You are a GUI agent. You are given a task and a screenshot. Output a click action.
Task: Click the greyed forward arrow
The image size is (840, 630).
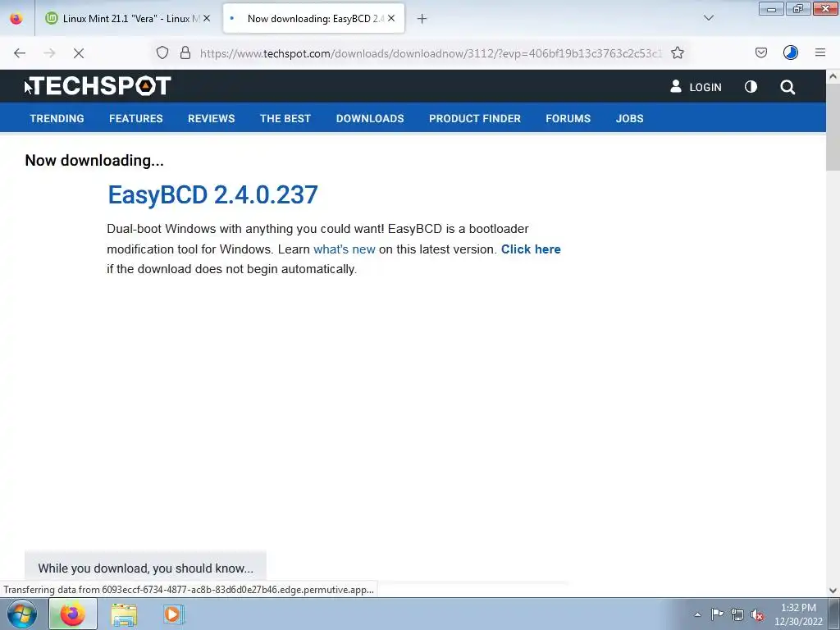coord(49,53)
